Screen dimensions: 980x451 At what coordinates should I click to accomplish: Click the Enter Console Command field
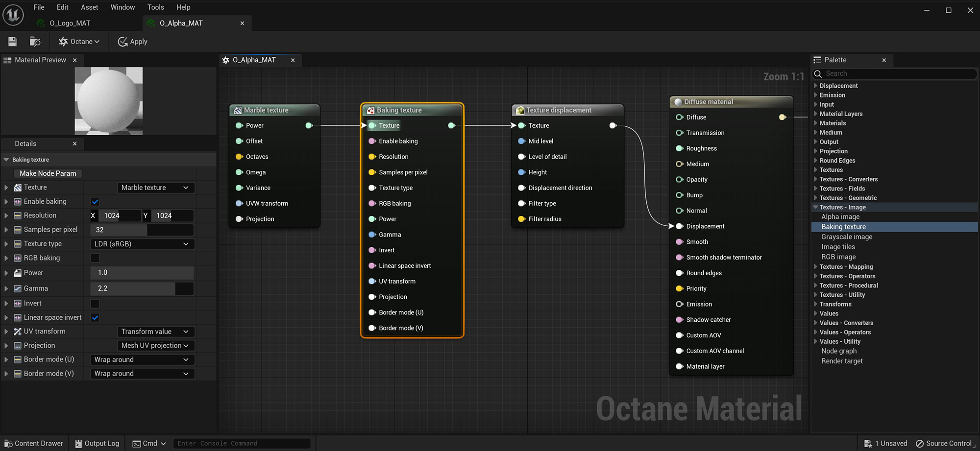click(x=242, y=444)
